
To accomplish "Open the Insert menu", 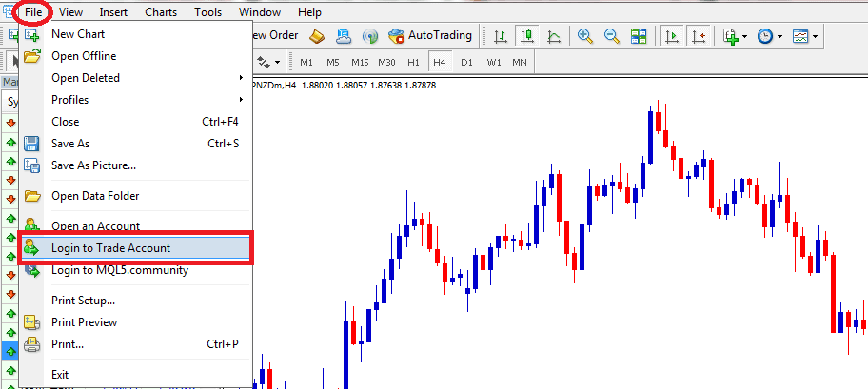I will pos(113,11).
